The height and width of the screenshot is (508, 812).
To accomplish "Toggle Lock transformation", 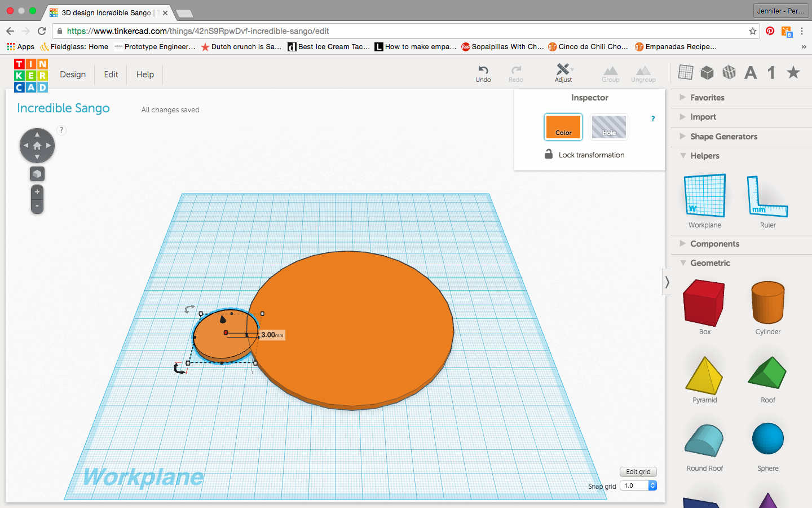I will click(x=585, y=155).
